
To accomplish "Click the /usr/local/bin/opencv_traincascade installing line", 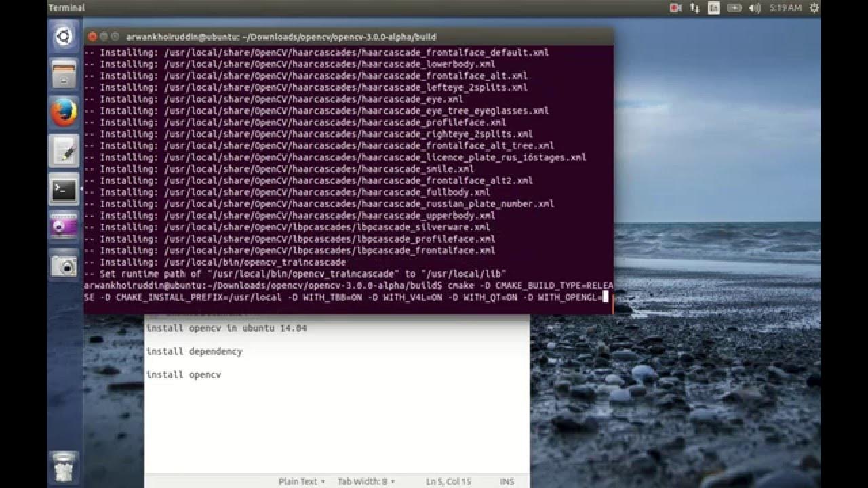I will [x=216, y=262].
